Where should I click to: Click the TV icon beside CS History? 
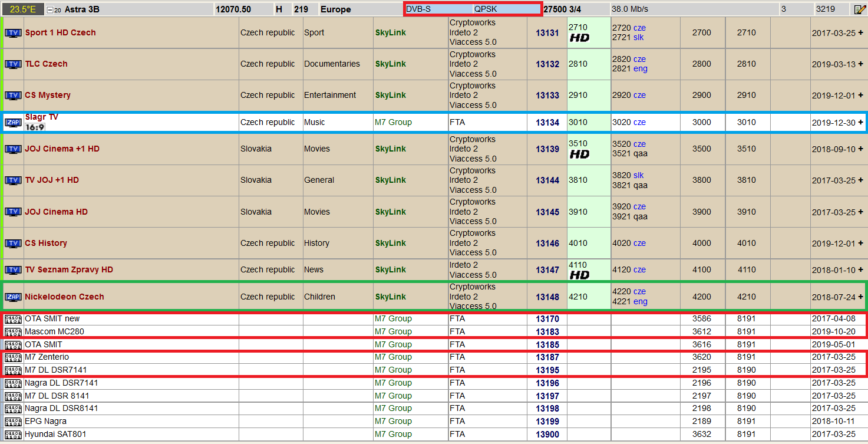click(13, 244)
